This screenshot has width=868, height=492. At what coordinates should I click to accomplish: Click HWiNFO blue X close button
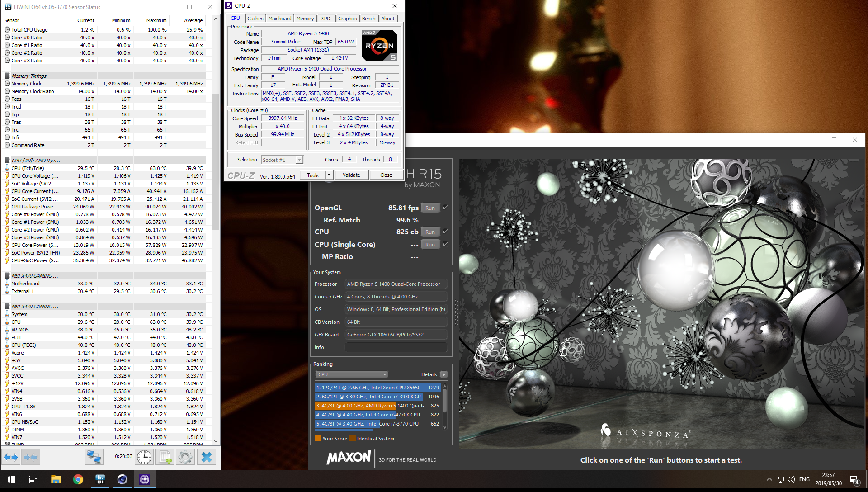207,457
